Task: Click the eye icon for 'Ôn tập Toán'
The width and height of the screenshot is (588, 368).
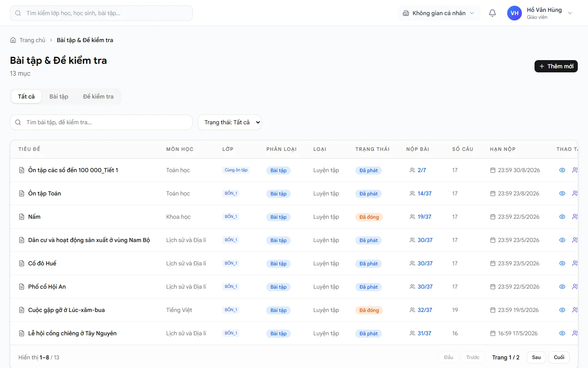Action: pyautogui.click(x=562, y=193)
